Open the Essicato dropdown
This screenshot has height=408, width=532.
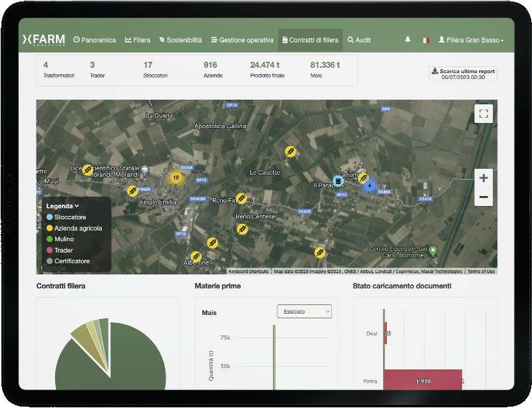pos(304,311)
